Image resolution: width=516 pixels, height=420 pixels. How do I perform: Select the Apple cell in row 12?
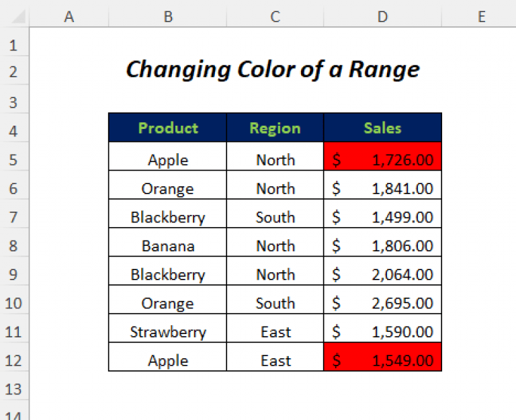(167, 357)
